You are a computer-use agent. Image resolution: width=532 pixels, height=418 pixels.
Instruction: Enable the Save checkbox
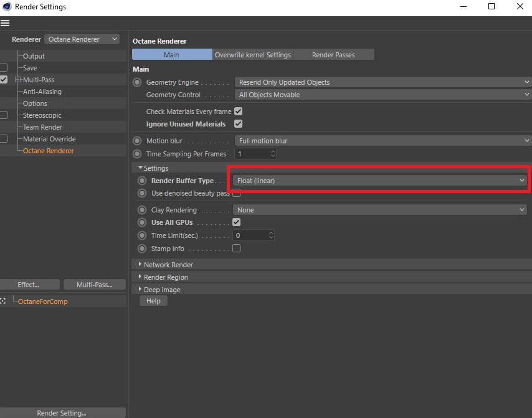click(x=3, y=68)
